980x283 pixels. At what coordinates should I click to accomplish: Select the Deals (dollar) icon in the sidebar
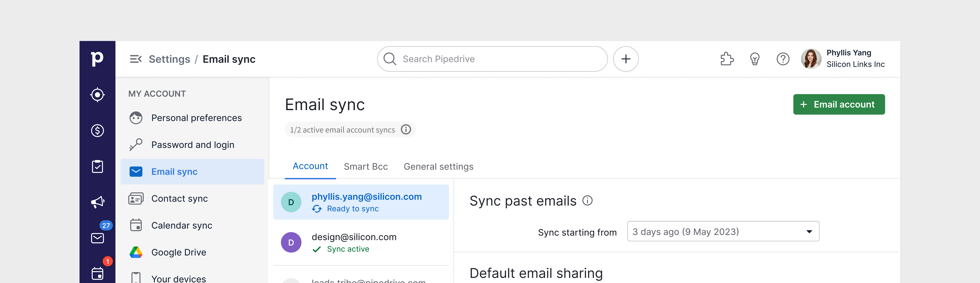coord(97,131)
